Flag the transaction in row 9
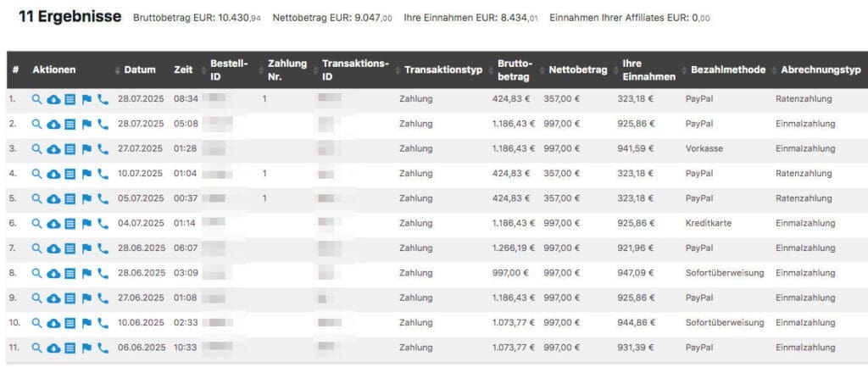The height and width of the screenshot is (373, 868). [86, 298]
